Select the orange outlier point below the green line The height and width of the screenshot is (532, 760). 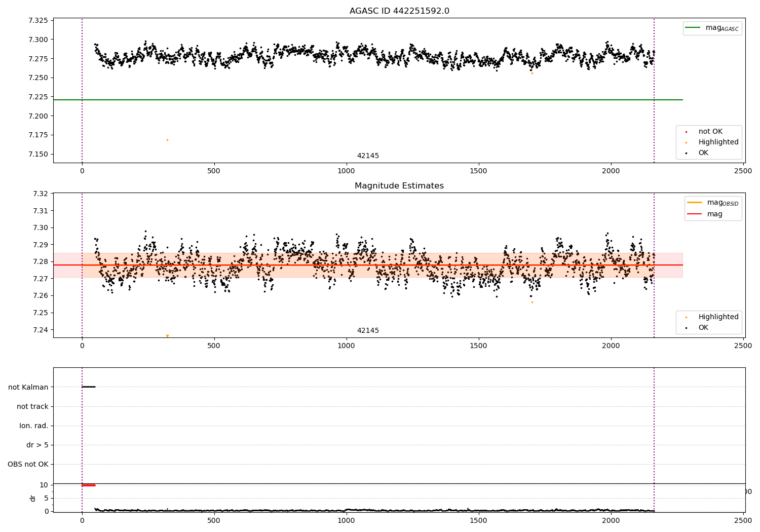pos(167,140)
